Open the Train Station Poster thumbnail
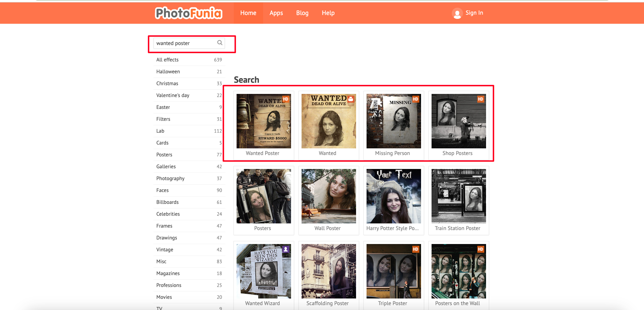 coord(459,196)
